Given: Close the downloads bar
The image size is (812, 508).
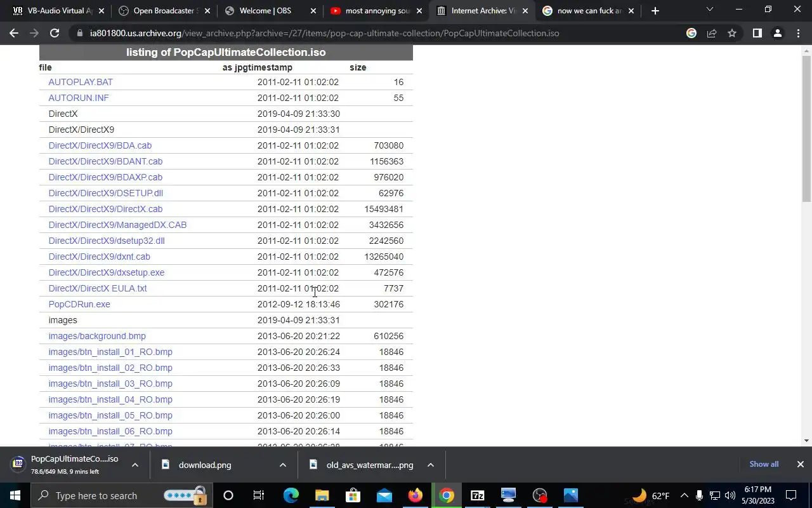Looking at the screenshot, I should pos(801,464).
